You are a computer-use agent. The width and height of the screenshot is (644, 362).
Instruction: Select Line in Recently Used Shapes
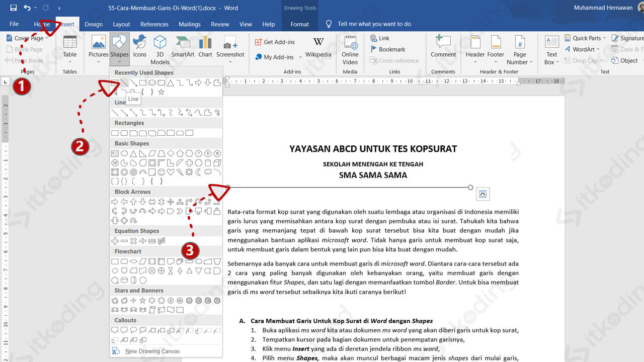[124, 83]
